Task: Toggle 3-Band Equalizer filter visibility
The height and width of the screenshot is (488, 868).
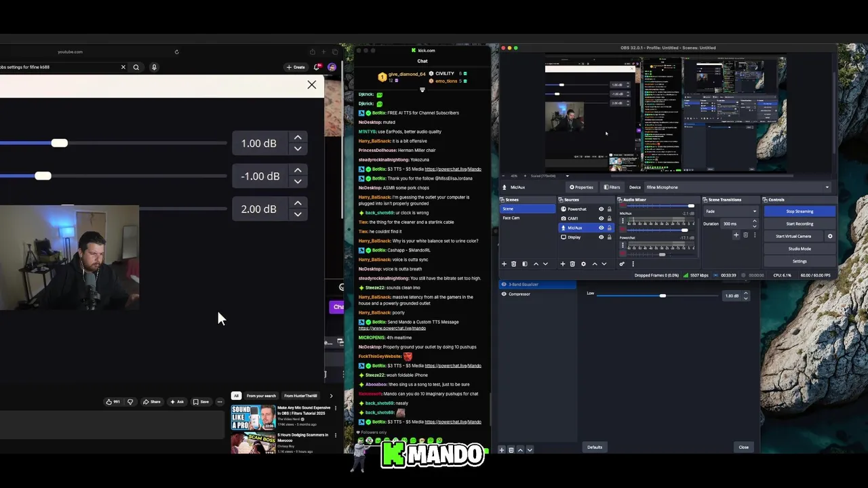Action: pos(504,285)
